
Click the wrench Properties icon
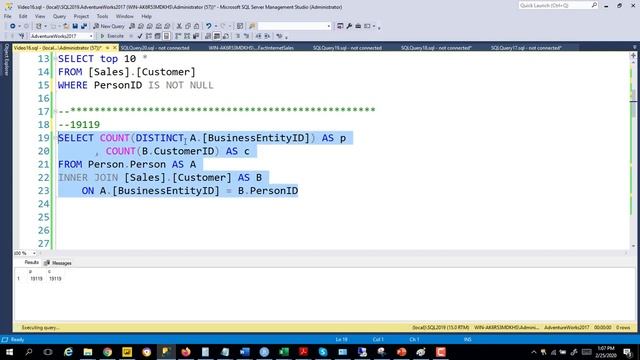349,26
